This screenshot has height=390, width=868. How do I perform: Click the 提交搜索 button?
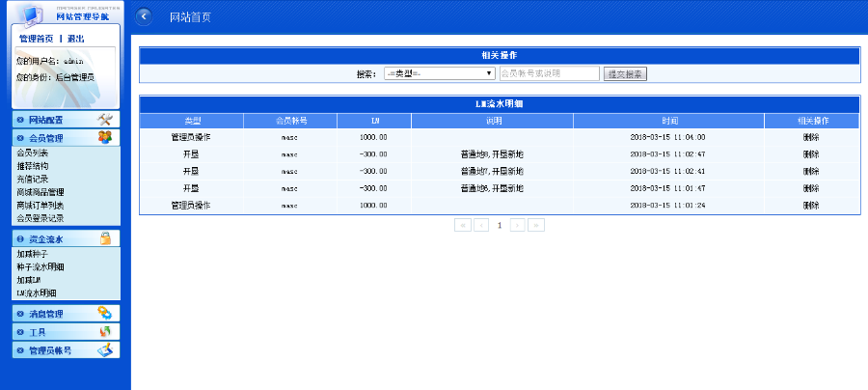625,74
